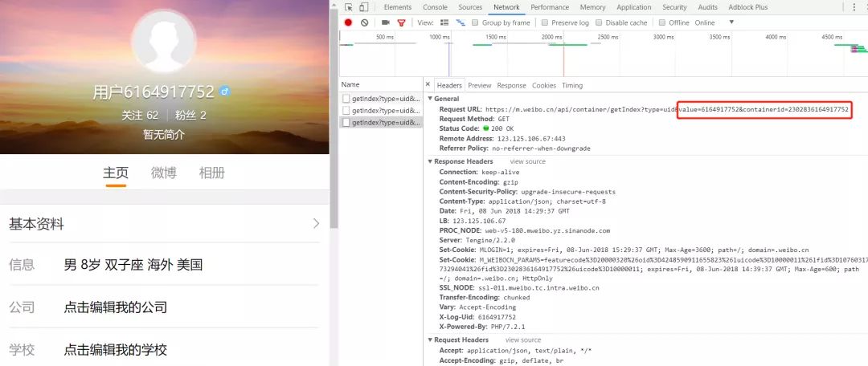Open the 相册 tab
The width and height of the screenshot is (868, 366).
pyautogui.click(x=212, y=173)
